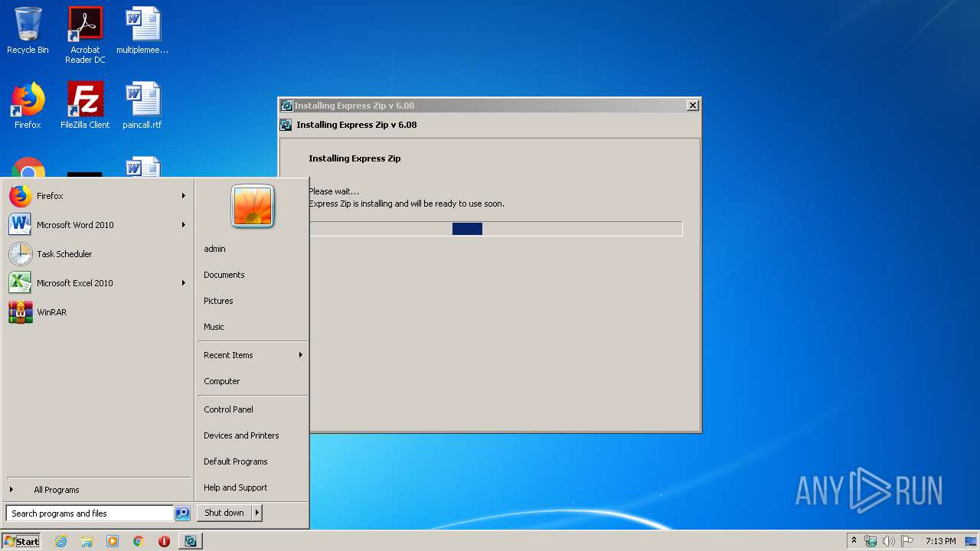Open Music from Start menu
The width and height of the screenshot is (980, 551).
coord(214,327)
